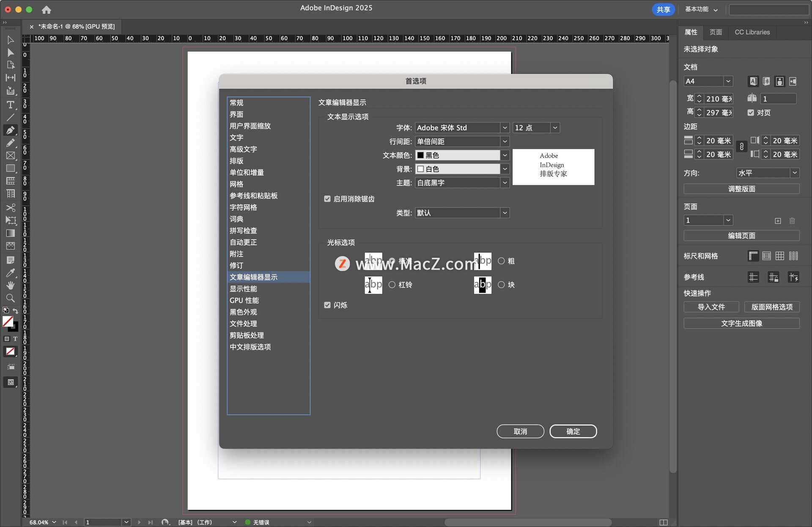
Task: Click the page width 210 field
Action: coord(718,99)
